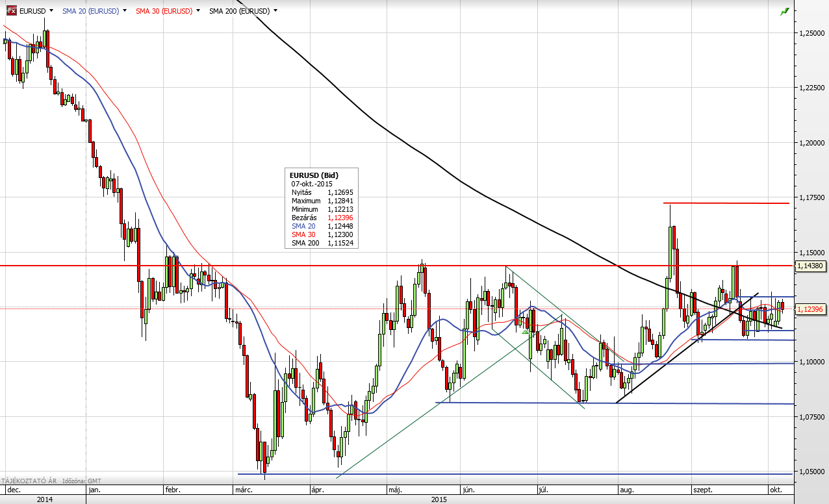
Task: Click the 1,17500 price axis label
Action: (x=813, y=197)
